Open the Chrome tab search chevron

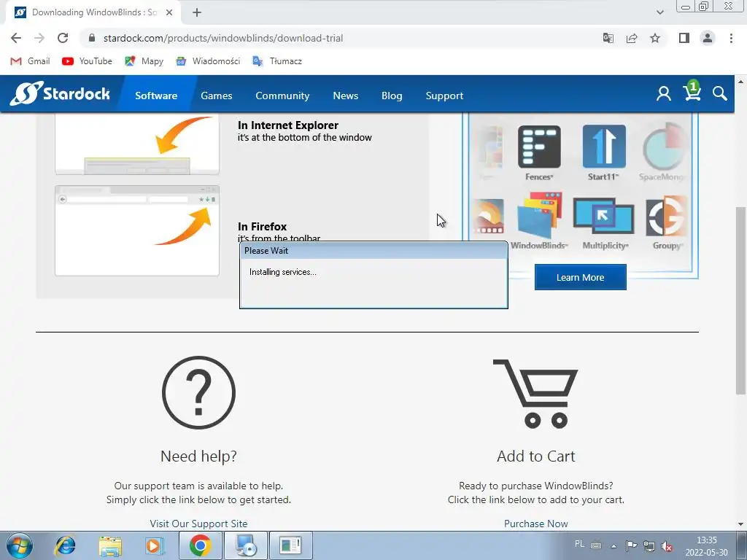[659, 12]
